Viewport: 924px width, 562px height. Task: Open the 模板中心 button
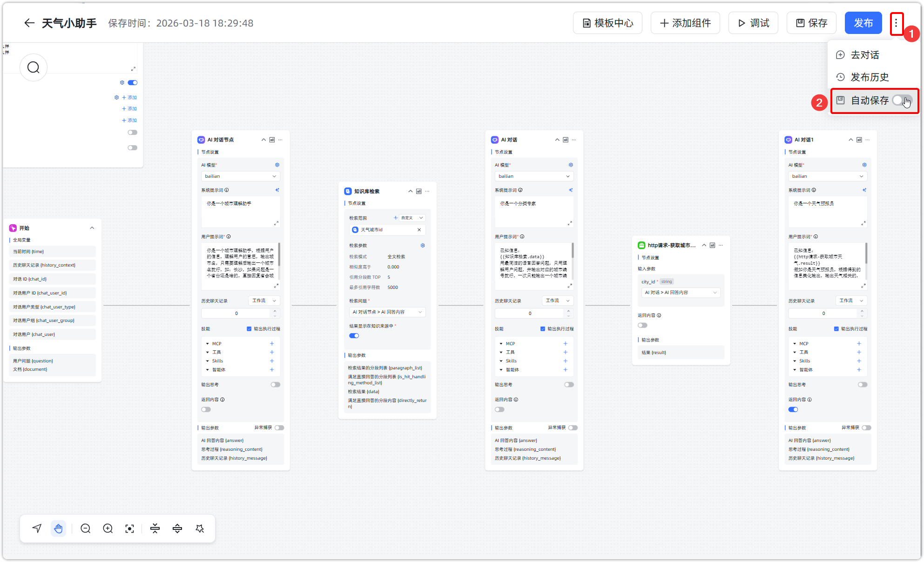coord(607,23)
